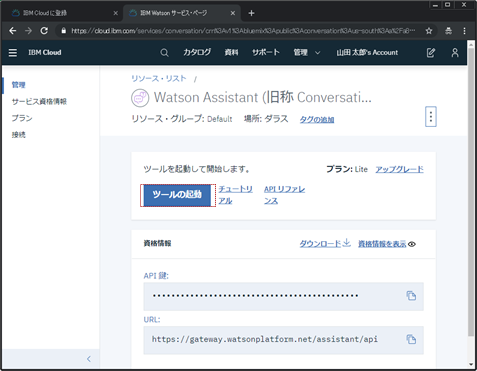477x371 pixels.
Task: Click the リソース・グループ: Default text
Action: click(182, 119)
